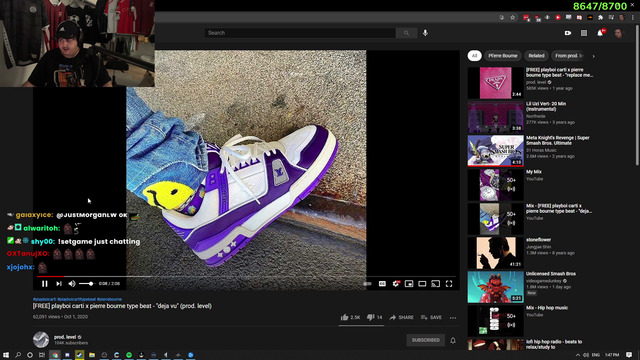
Task: Open Meta Knight's Revenge video
Action: (496, 151)
